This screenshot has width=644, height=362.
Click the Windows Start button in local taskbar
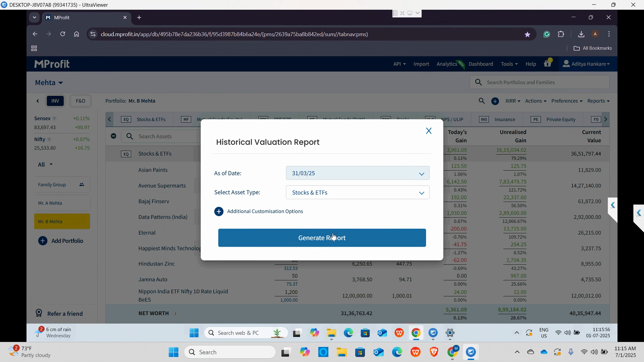(174, 352)
